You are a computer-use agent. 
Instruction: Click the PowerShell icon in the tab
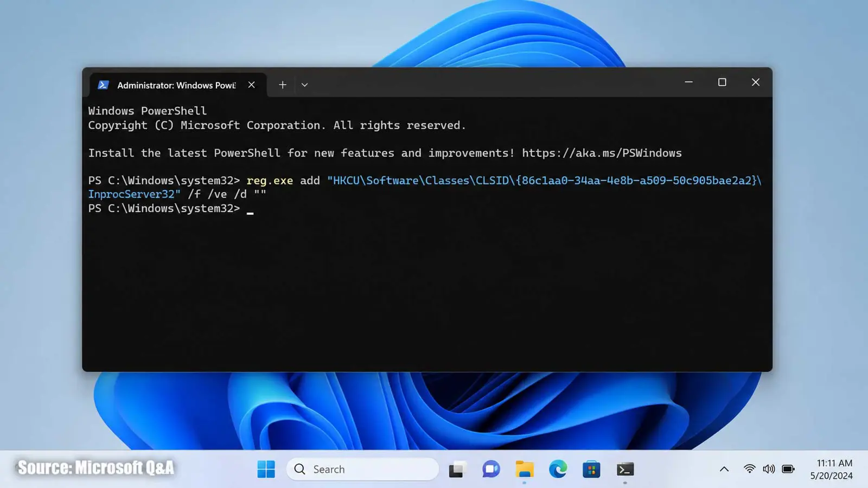tap(103, 85)
